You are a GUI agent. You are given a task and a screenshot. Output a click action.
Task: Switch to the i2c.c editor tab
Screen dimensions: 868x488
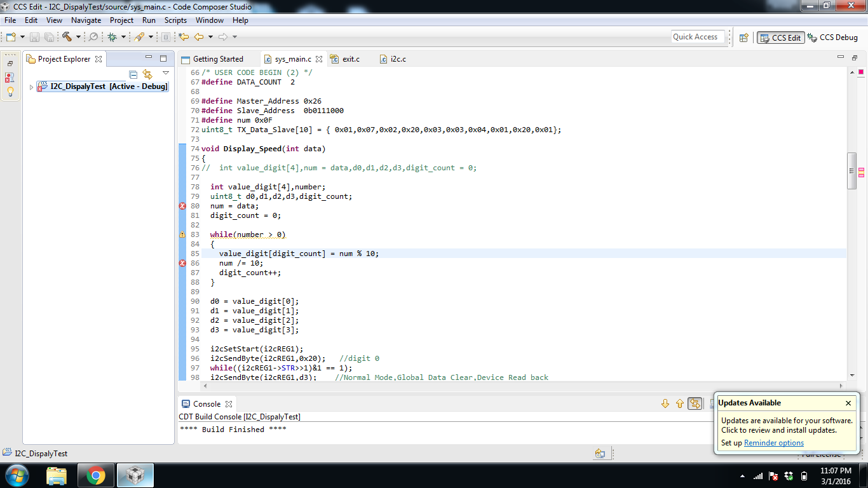(393, 59)
